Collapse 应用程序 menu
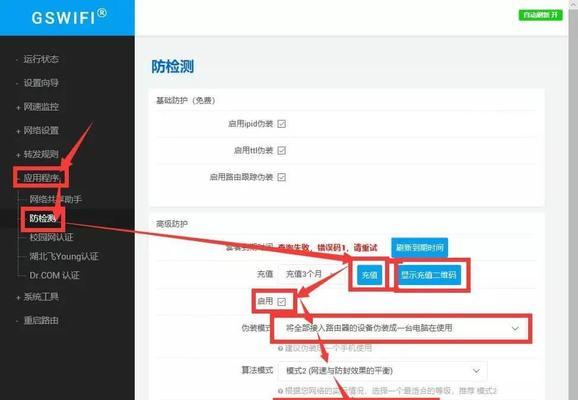 (41, 178)
